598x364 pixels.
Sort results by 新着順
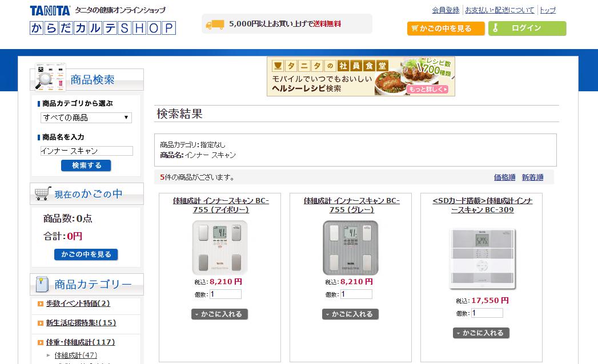532,177
